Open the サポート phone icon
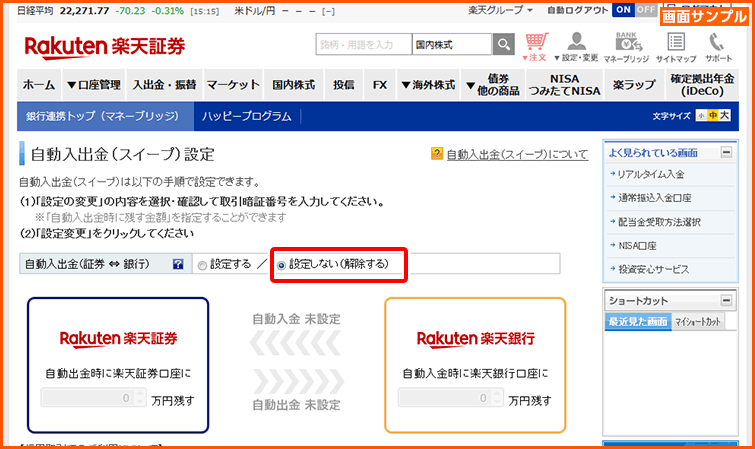 (718, 47)
